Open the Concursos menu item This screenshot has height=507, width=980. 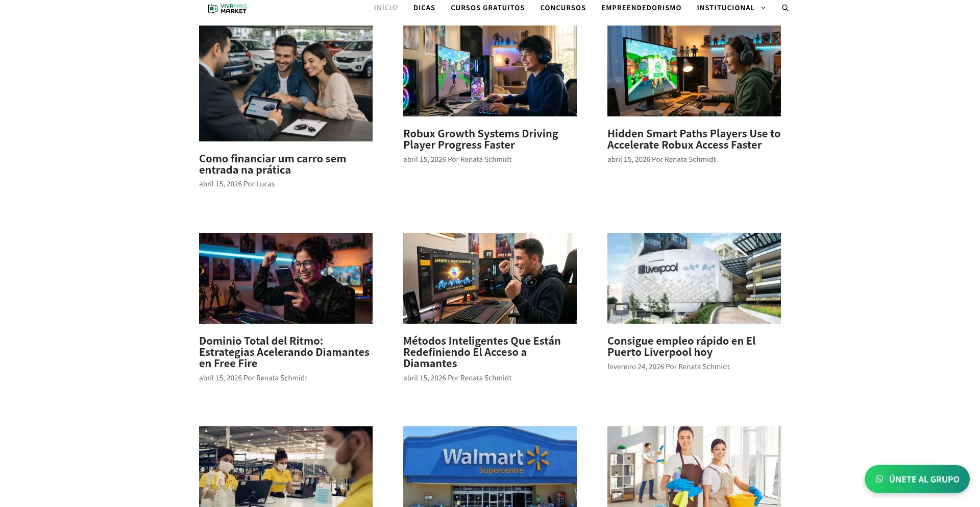(x=563, y=8)
